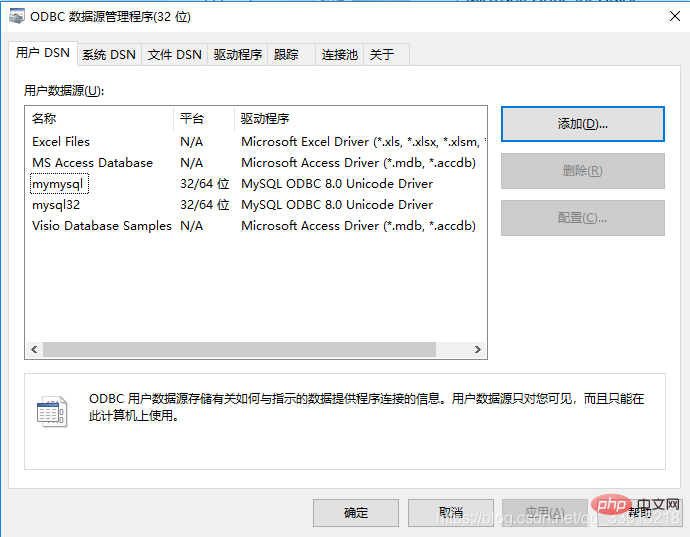Confirm with the 确定 button
The image size is (690, 537).
(356, 513)
